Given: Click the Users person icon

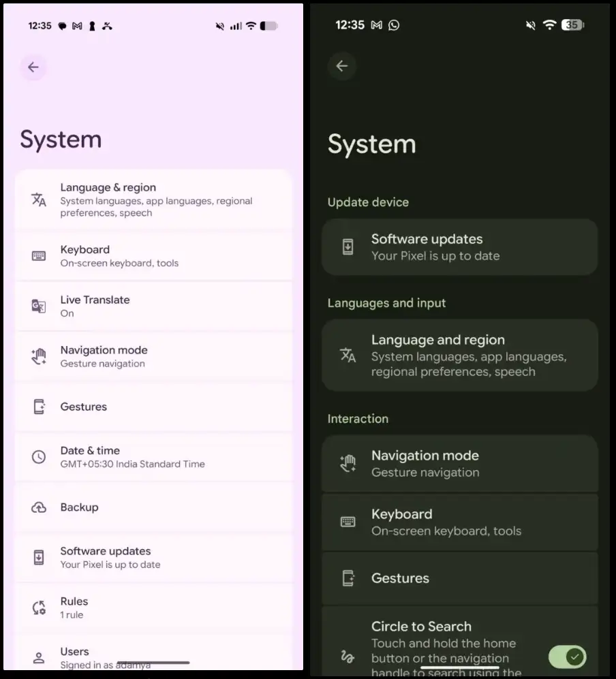Looking at the screenshot, I should pyautogui.click(x=39, y=658).
